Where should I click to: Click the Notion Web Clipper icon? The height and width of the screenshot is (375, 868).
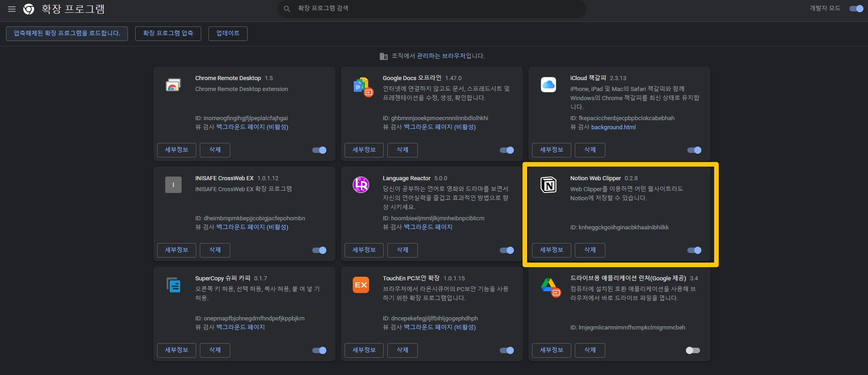point(548,185)
